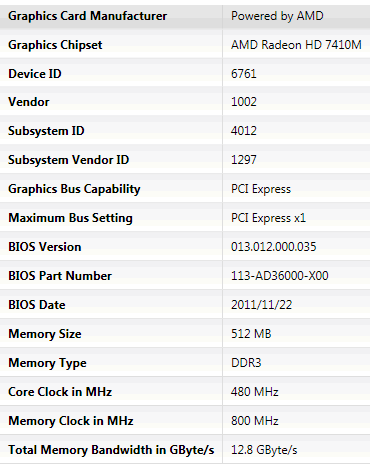Select the Memory Size value 512 MB
Image resolution: width=370 pixels, height=467 pixels.
[251, 334]
